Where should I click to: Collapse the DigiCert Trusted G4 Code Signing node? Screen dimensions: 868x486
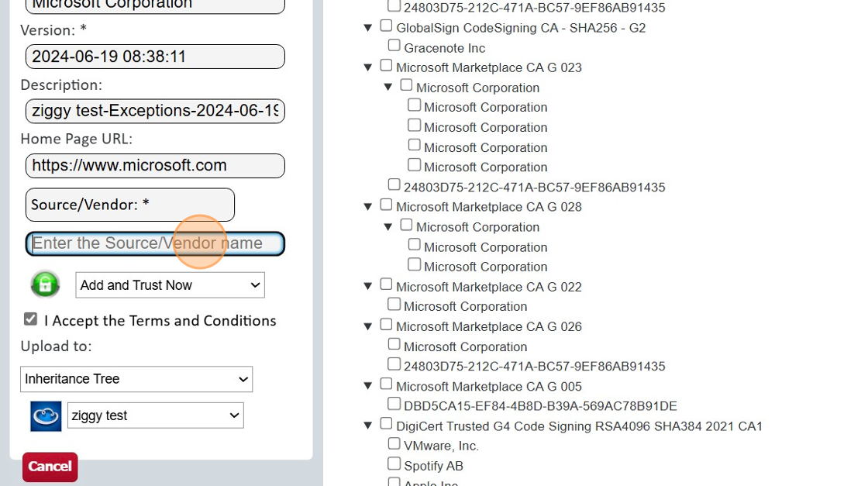pyautogui.click(x=368, y=426)
